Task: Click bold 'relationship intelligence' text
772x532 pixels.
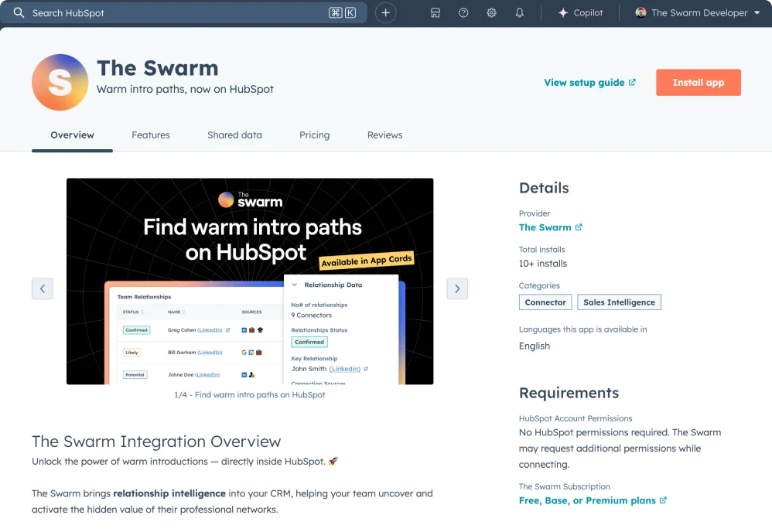Action: click(x=169, y=493)
